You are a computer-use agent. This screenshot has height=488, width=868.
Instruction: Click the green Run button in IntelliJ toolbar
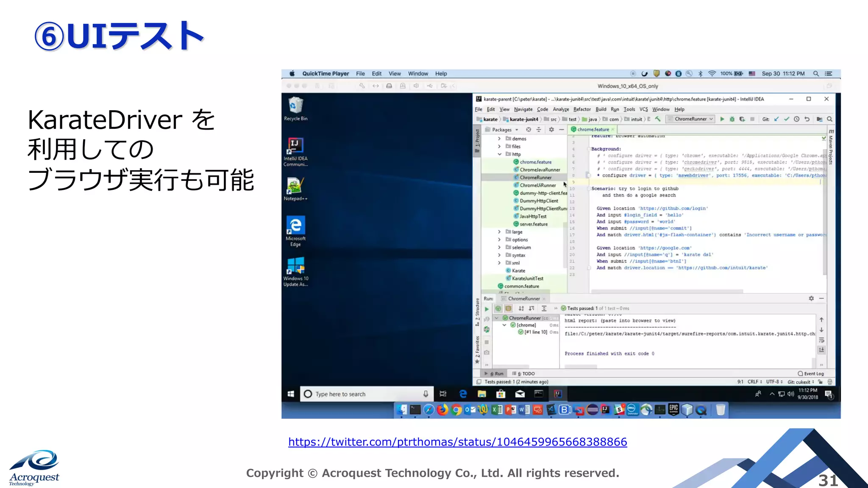pos(722,119)
